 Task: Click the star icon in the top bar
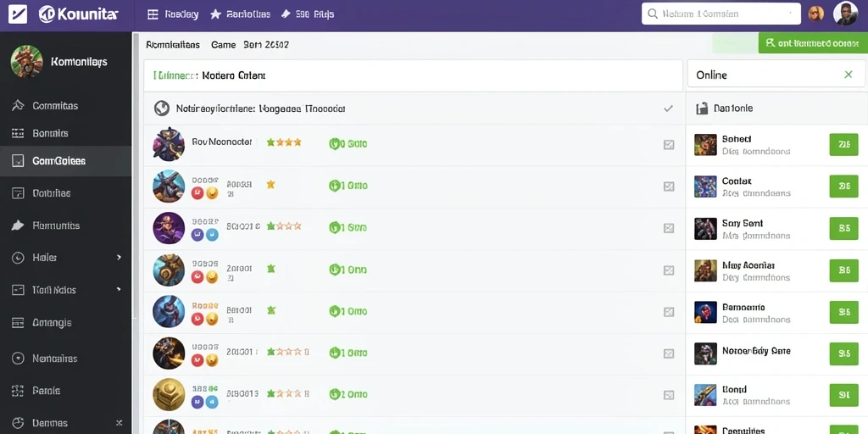(x=215, y=14)
